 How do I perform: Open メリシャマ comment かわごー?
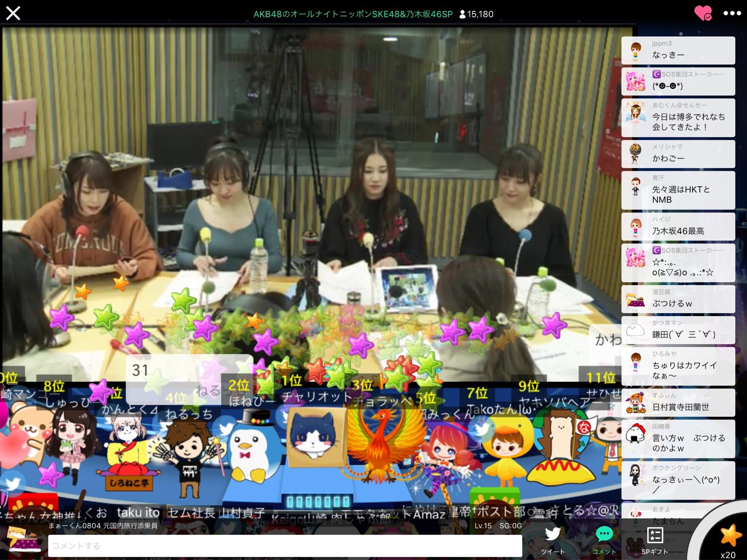click(678, 154)
